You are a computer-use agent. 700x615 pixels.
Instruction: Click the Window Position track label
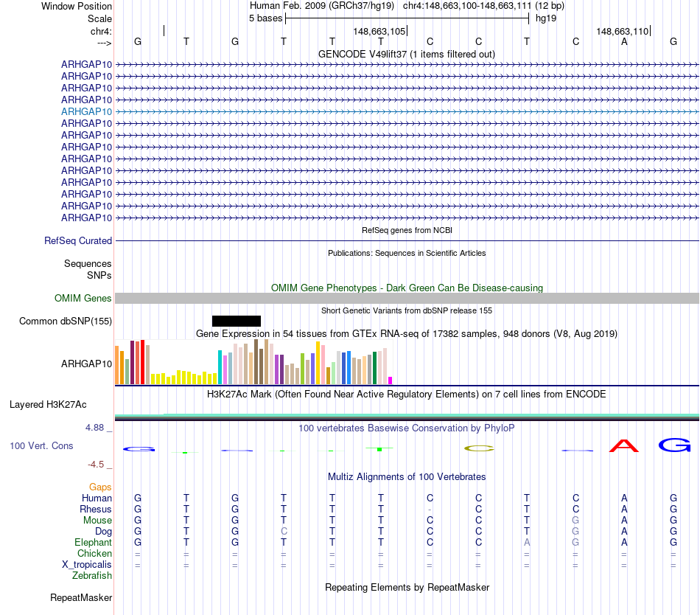[77, 6]
